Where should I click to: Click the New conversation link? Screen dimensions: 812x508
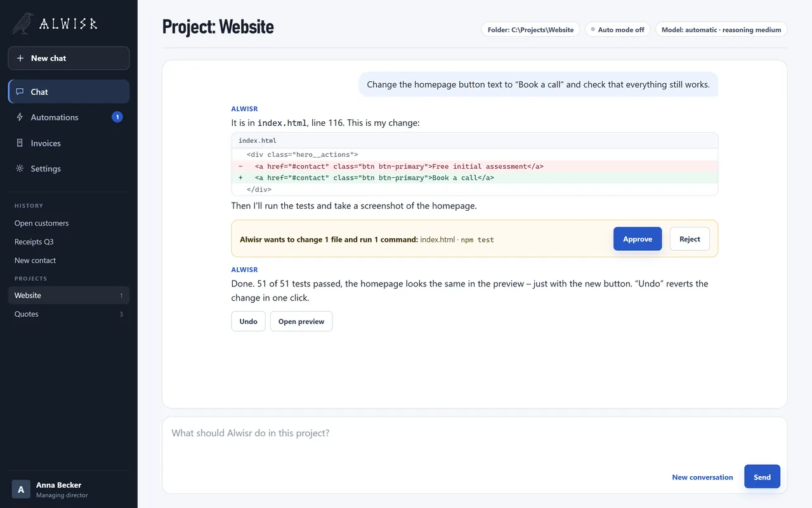coord(702,478)
